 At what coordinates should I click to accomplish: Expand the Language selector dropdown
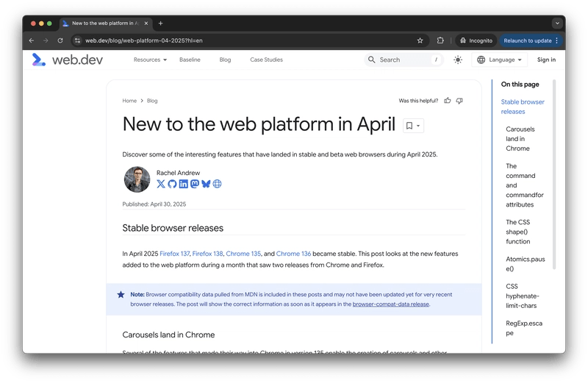[x=500, y=60]
